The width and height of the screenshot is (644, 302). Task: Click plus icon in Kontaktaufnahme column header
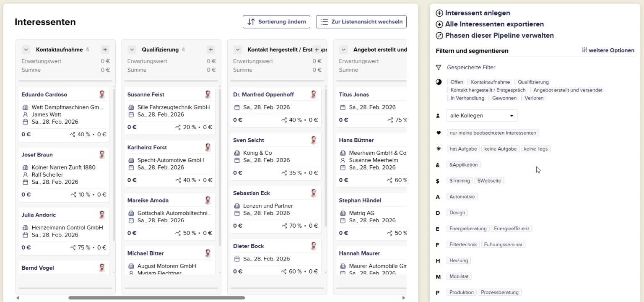[x=105, y=50]
